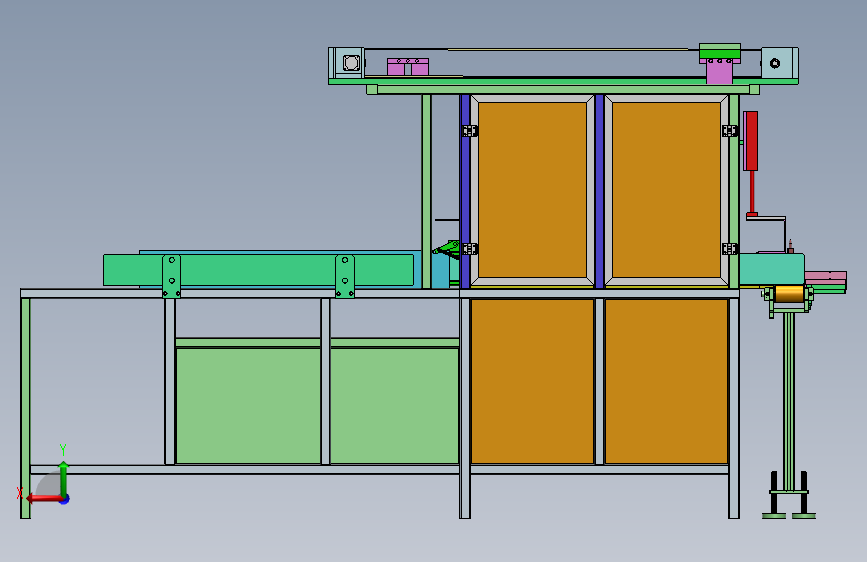The height and width of the screenshot is (562, 867).
Task: Select the left conveyor mounting bracket
Action: pos(171,276)
